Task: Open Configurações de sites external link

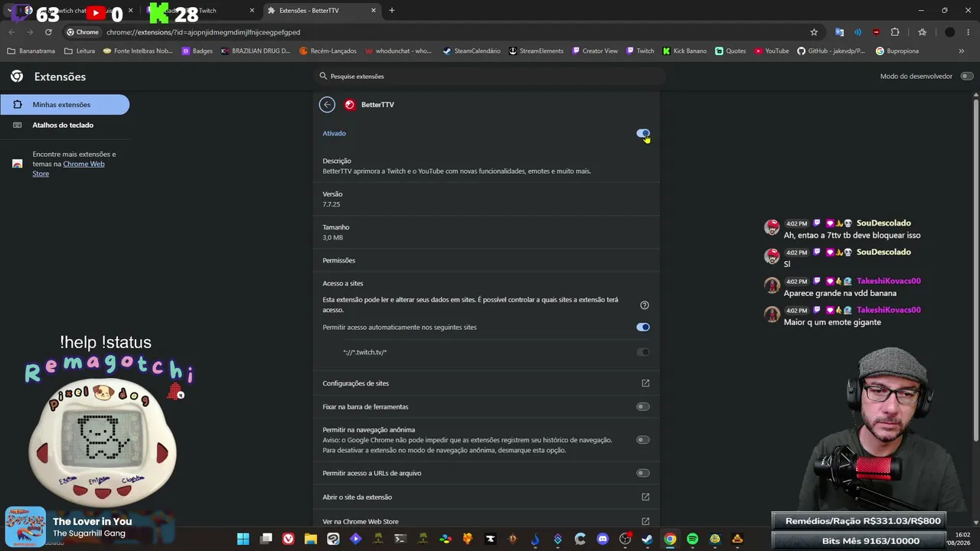Action: (x=645, y=383)
